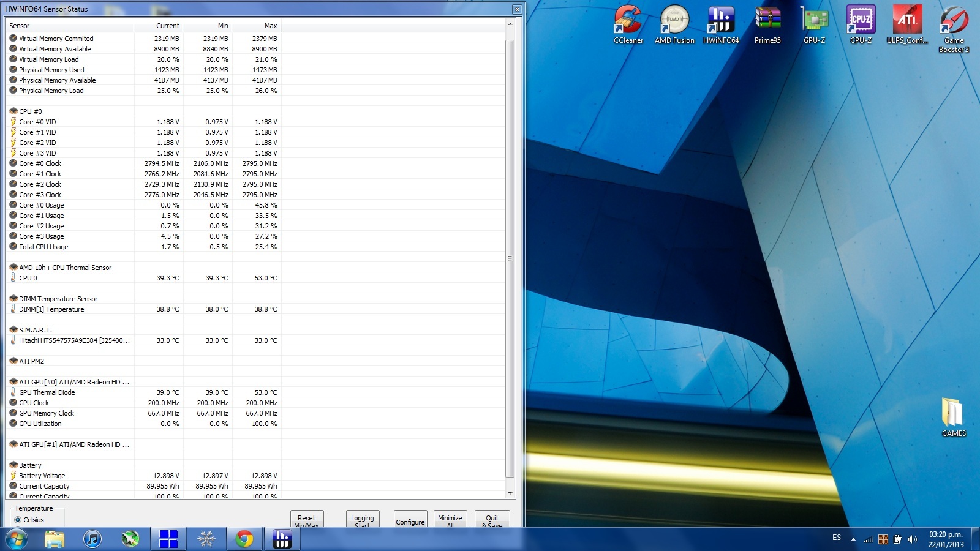Screen dimensions: 980x551
Task: Launch AMD Fusion from the desktop
Action: (674, 24)
